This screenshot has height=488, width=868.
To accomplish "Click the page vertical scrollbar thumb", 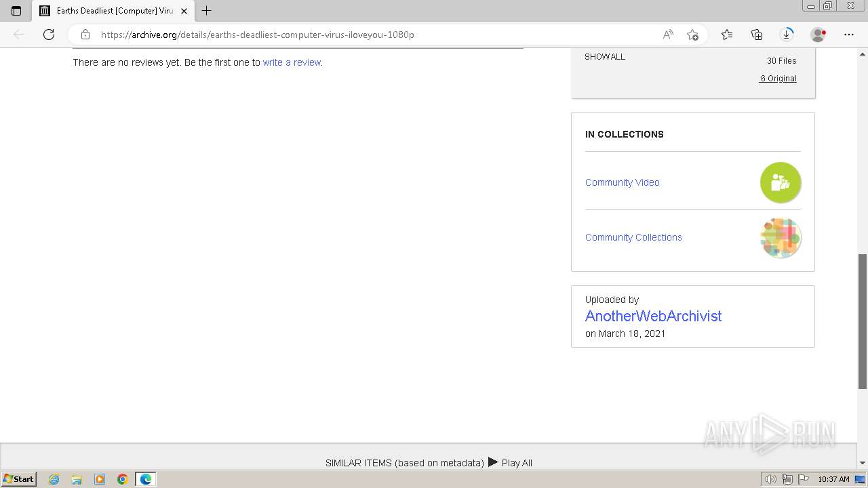I will click(x=863, y=321).
